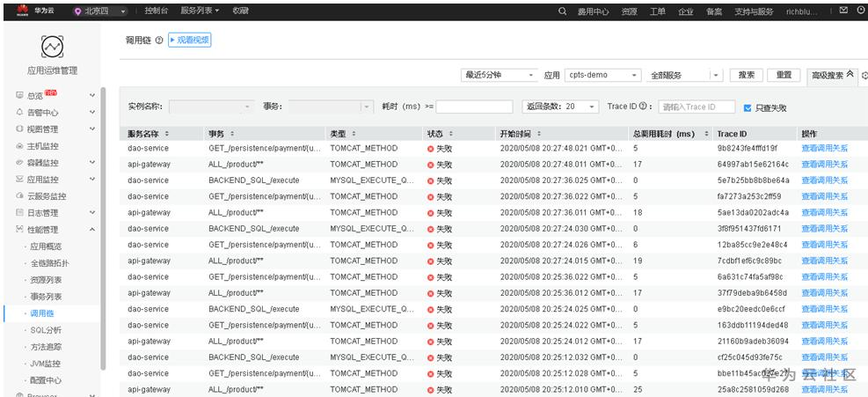Sort table by 总调用耗时 column arrows
Screen dimensions: 868x397
click(706, 134)
